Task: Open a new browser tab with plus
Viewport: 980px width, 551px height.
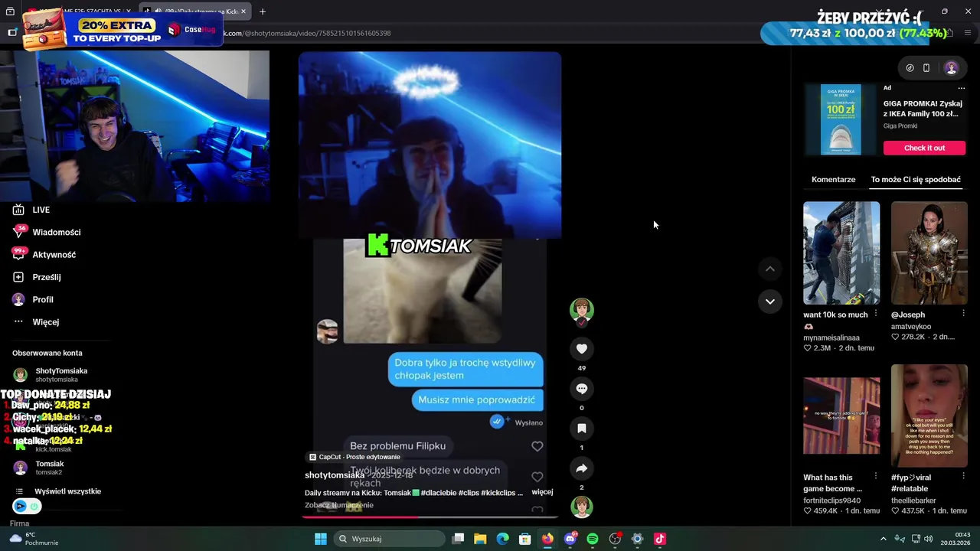Action: (263, 11)
